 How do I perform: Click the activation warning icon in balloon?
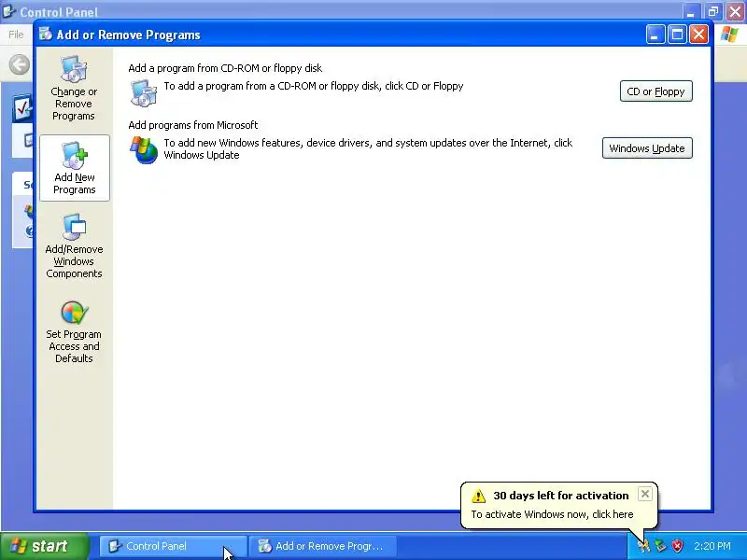coord(478,496)
